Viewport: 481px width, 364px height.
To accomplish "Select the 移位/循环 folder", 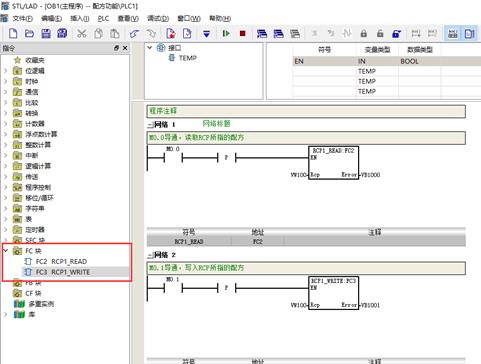I will [x=39, y=198].
